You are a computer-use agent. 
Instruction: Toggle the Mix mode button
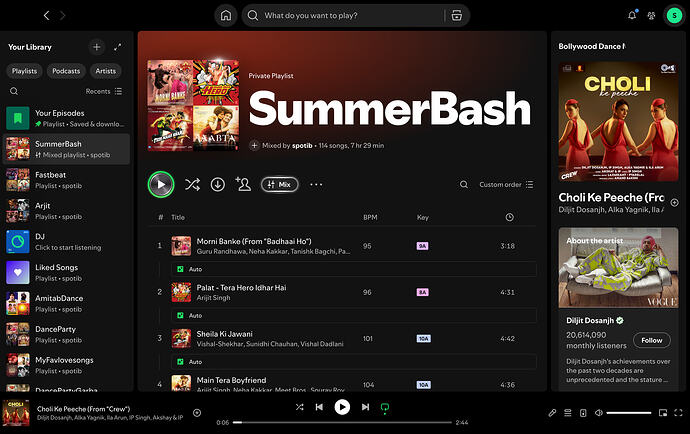(x=280, y=184)
